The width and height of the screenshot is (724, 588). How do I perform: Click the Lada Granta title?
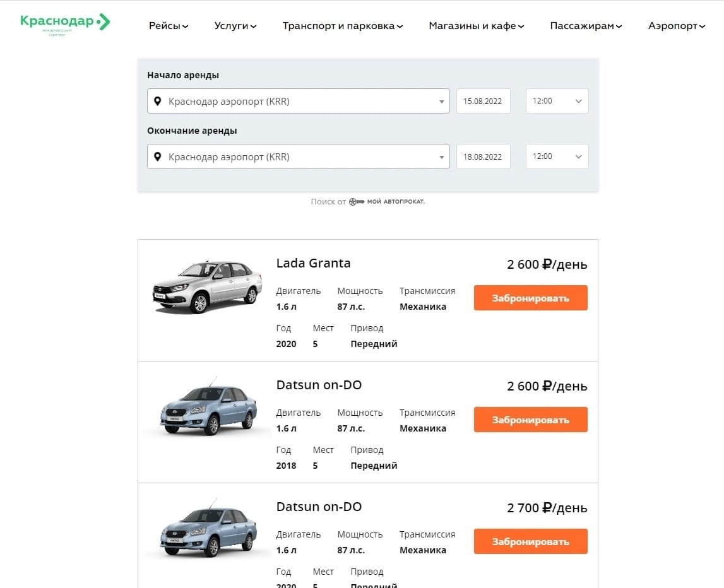[x=313, y=263]
